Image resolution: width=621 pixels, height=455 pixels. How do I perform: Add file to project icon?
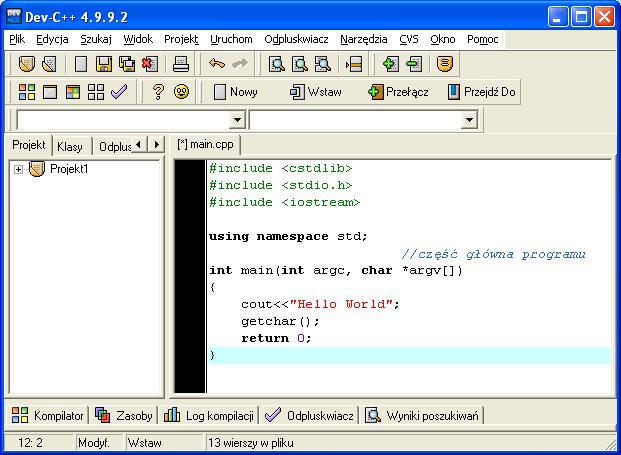point(391,64)
